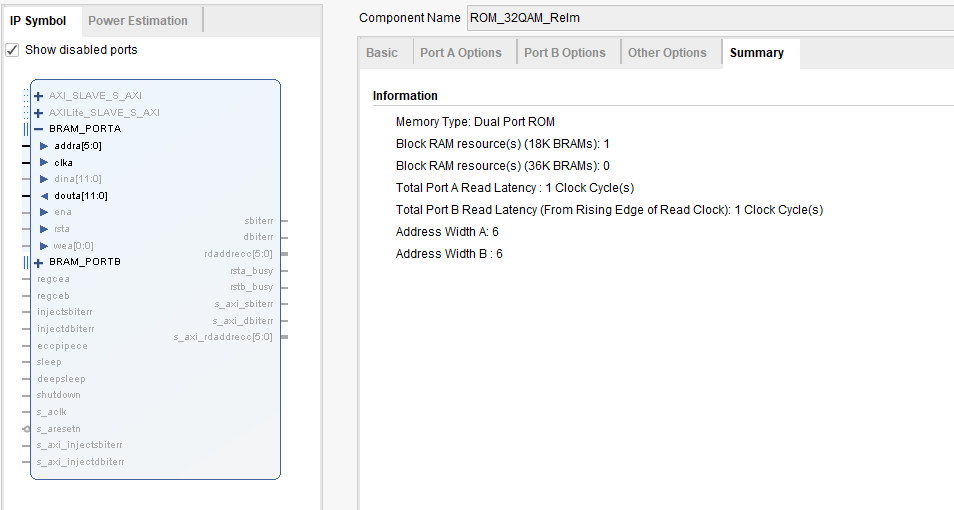This screenshot has width=954, height=510.
Task: Click the injectdbiterr port
Action: (x=66, y=329)
